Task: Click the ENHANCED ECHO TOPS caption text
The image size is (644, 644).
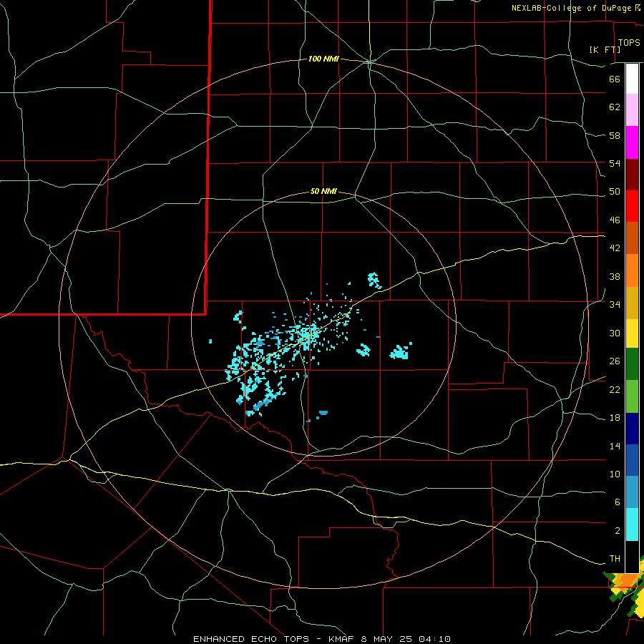Action: (251, 639)
